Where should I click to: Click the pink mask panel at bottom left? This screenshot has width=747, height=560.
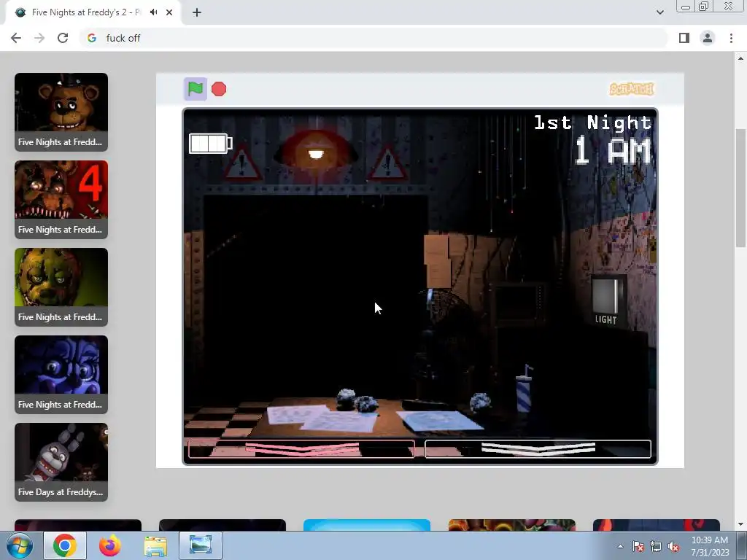coord(301,449)
